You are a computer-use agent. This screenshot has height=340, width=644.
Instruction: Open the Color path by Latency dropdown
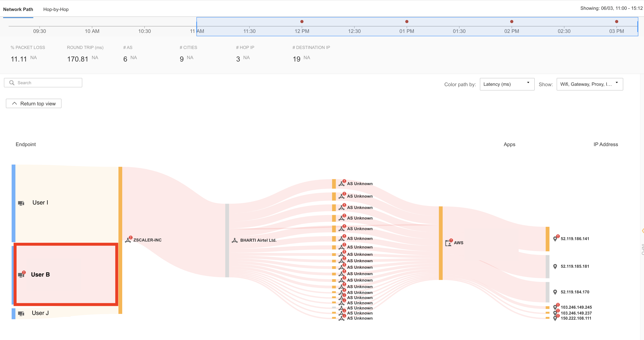[507, 84]
